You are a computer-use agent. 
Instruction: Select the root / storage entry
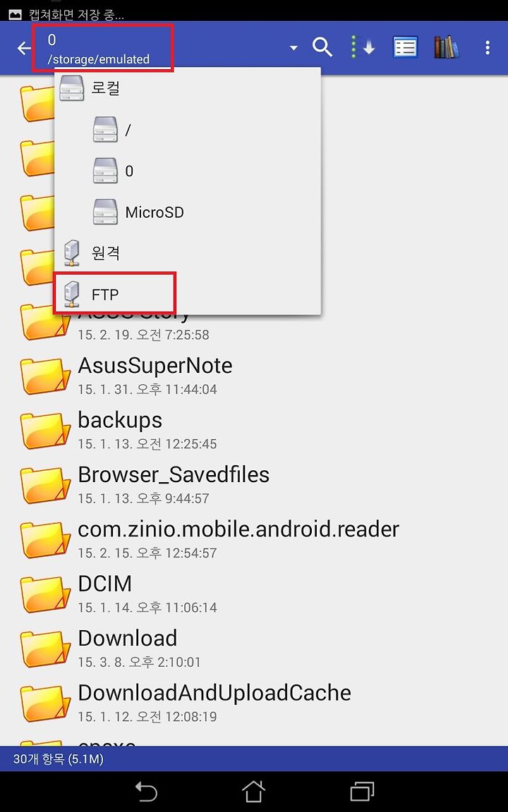(x=188, y=129)
